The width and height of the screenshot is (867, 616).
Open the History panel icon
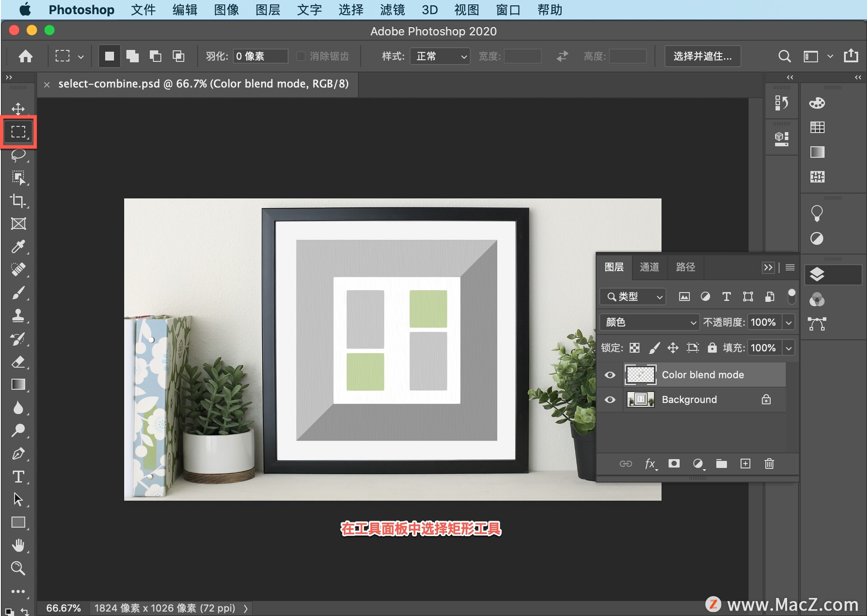click(781, 103)
